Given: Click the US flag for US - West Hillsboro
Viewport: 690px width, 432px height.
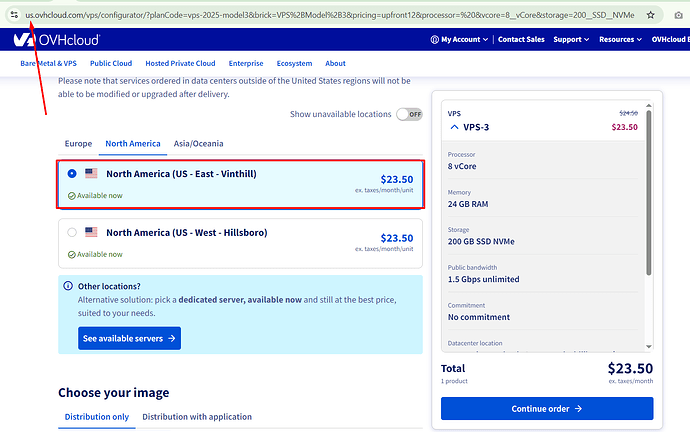Looking at the screenshot, I should [91, 232].
